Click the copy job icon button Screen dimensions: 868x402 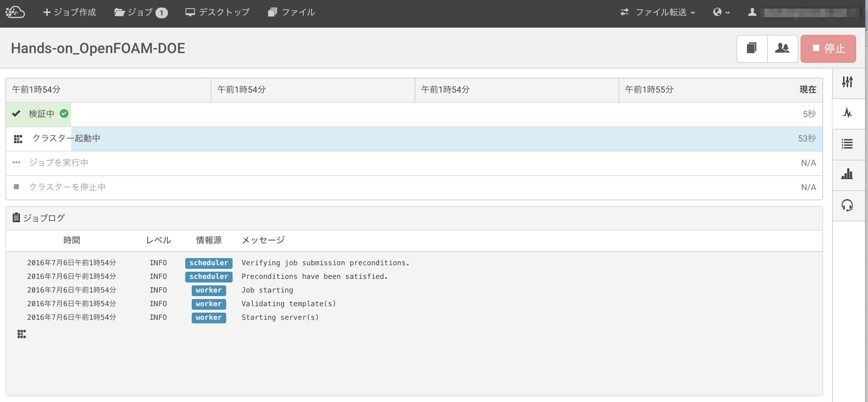[x=752, y=48]
